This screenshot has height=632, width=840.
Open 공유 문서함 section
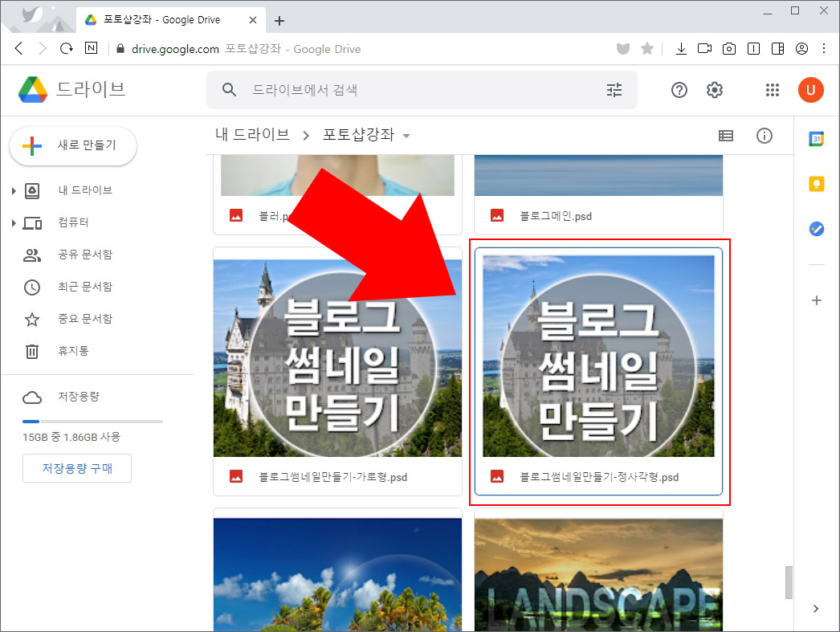[84, 255]
